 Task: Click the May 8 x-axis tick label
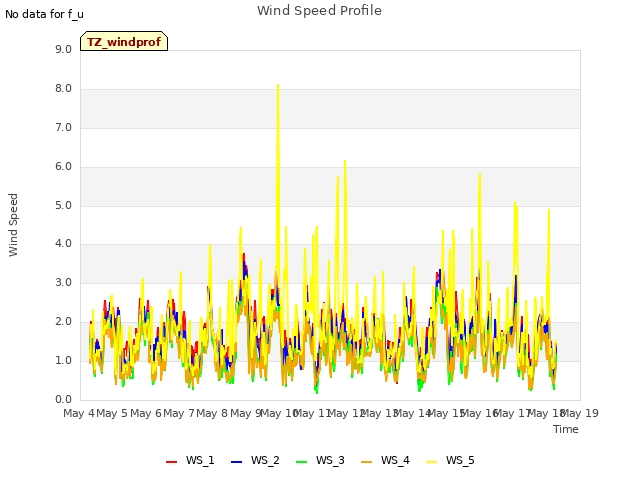(x=212, y=413)
